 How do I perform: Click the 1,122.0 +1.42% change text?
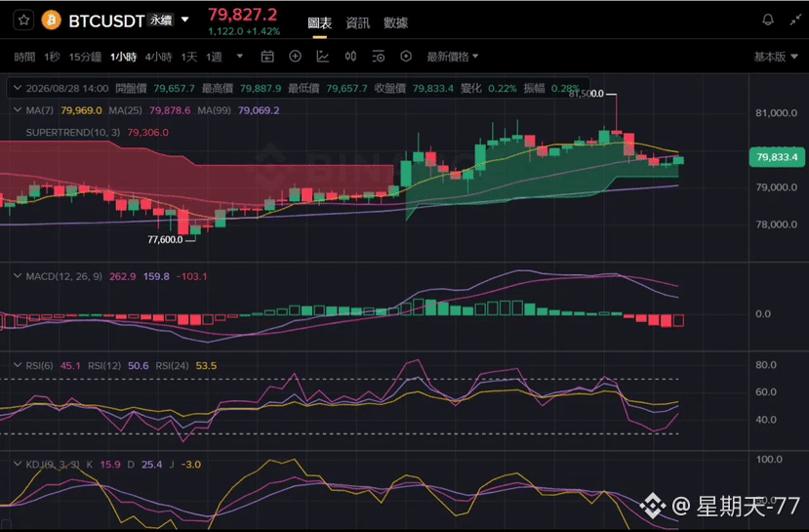coord(244,31)
